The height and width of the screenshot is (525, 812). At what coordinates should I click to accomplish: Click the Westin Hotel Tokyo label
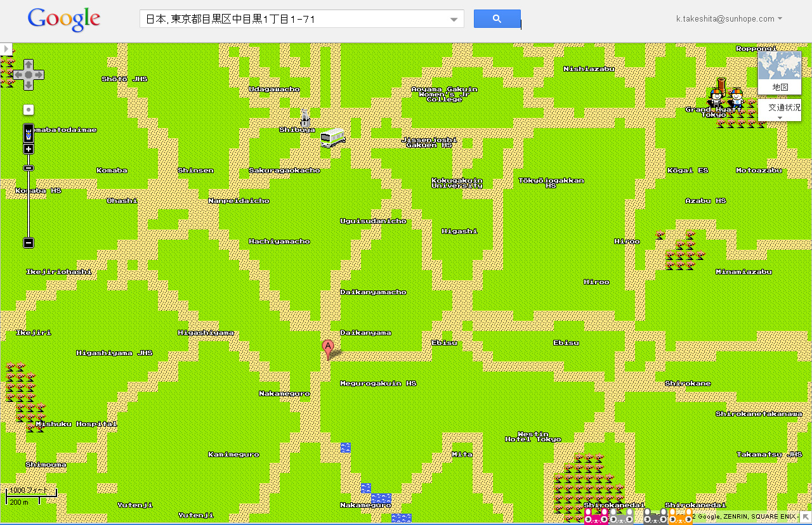[533, 437]
